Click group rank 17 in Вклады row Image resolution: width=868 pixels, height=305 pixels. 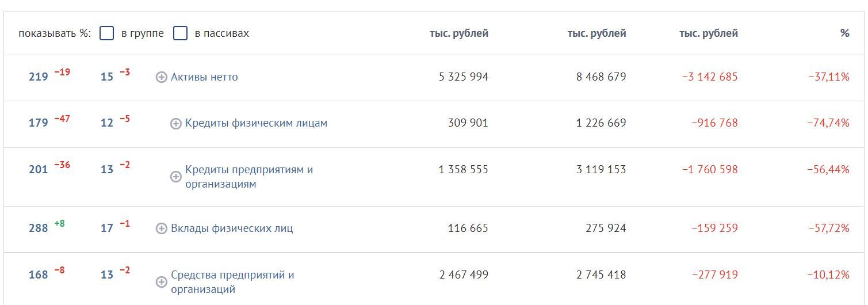pos(107,228)
